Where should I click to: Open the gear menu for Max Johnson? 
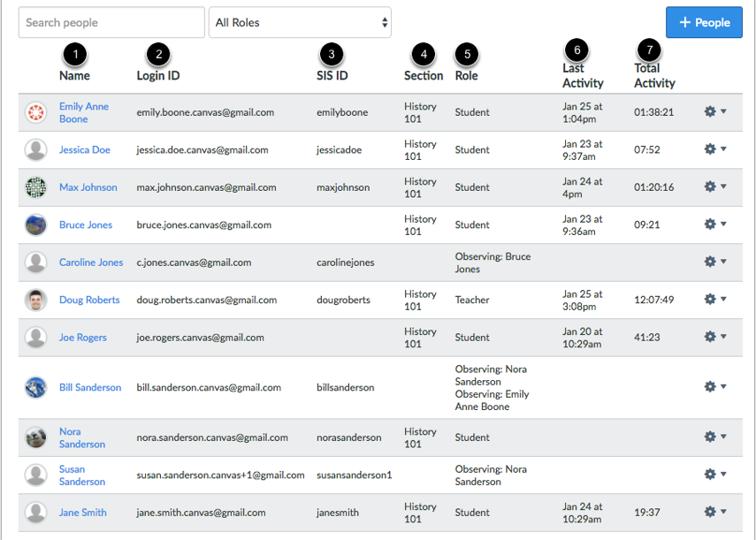point(715,186)
